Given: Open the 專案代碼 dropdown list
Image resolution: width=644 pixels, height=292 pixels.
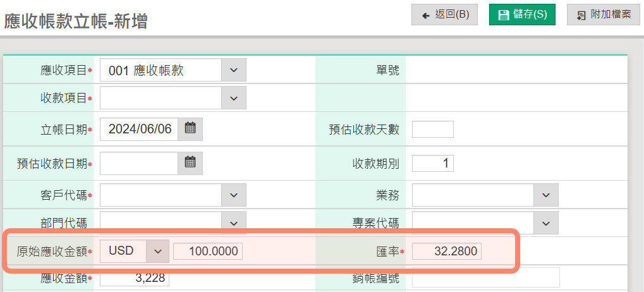Looking at the screenshot, I should [x=546, y=222].
